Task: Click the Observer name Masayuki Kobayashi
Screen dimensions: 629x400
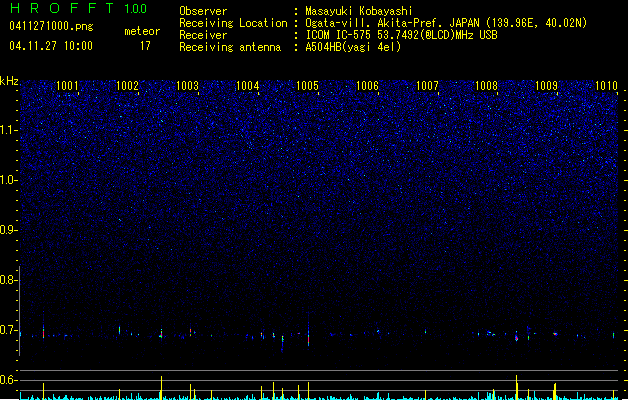Action: pos(359,11)
